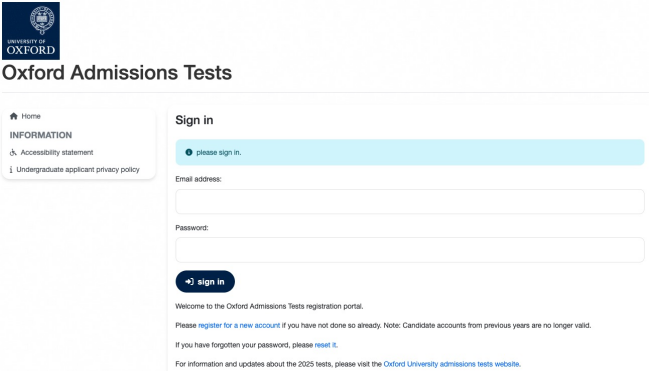Screen dimensions: 650x371
Task: Open the Accessibility statement page
Action: point(57,153)
